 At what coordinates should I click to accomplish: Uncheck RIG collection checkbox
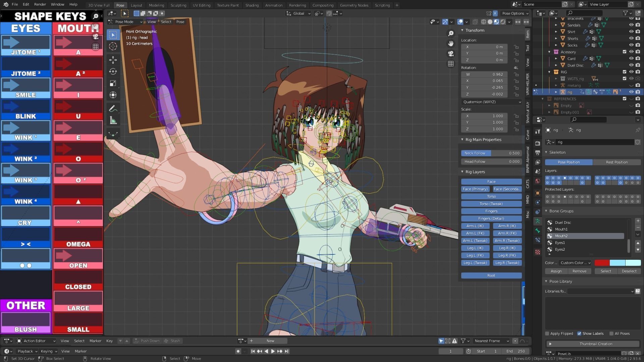pyautogui.click(x=624, y=72)
